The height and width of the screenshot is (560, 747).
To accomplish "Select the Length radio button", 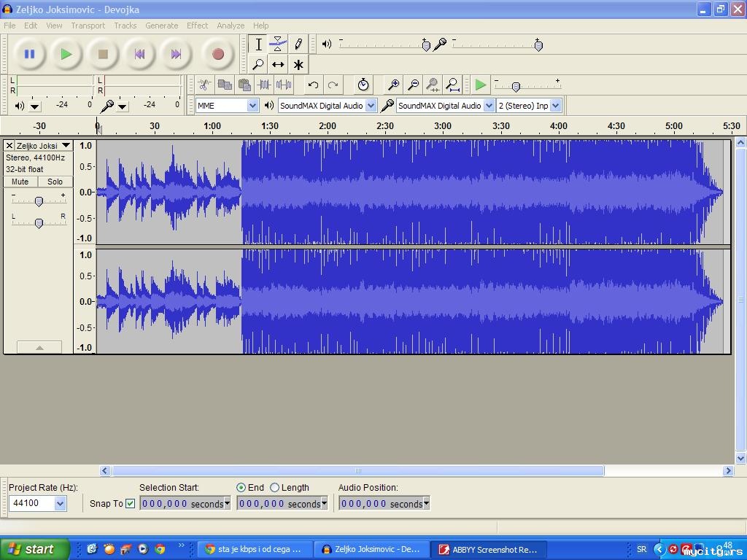I will coord(275,487).
